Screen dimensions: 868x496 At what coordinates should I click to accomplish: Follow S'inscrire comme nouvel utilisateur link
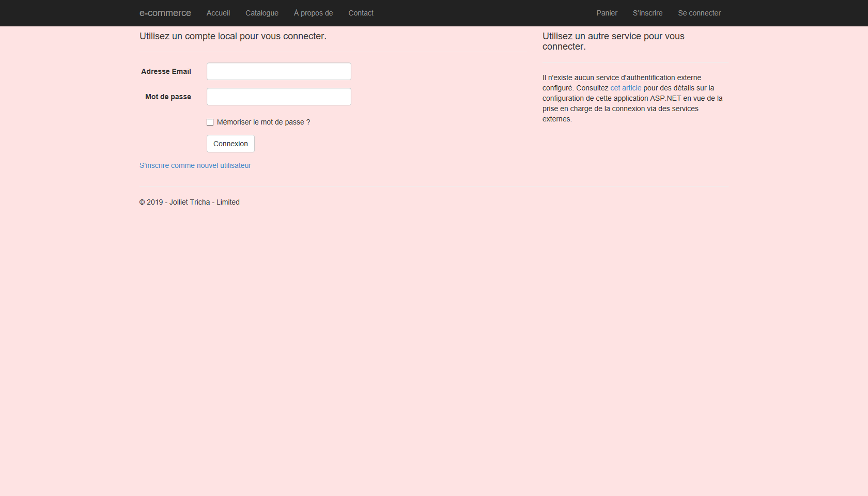pos(195,165)
